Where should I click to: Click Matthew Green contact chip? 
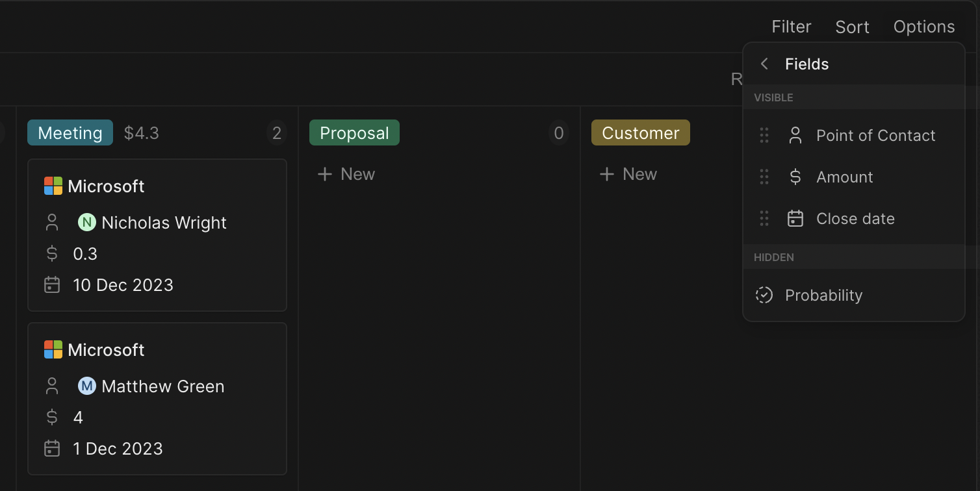(x=151, y=386)
